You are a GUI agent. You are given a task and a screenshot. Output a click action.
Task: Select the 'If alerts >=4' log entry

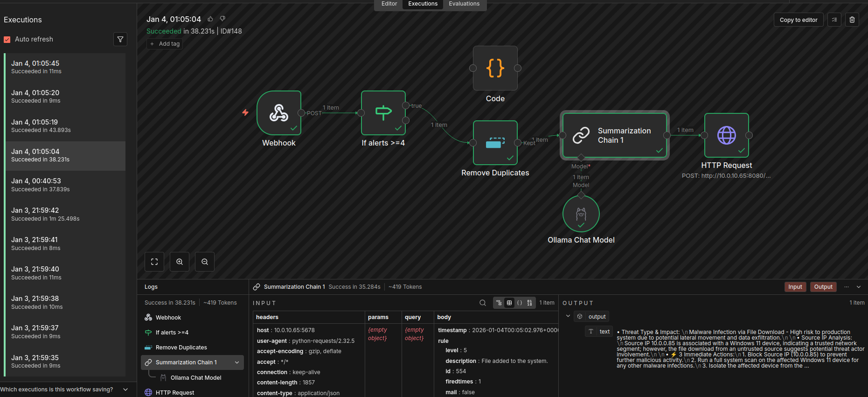pos(192,333)
